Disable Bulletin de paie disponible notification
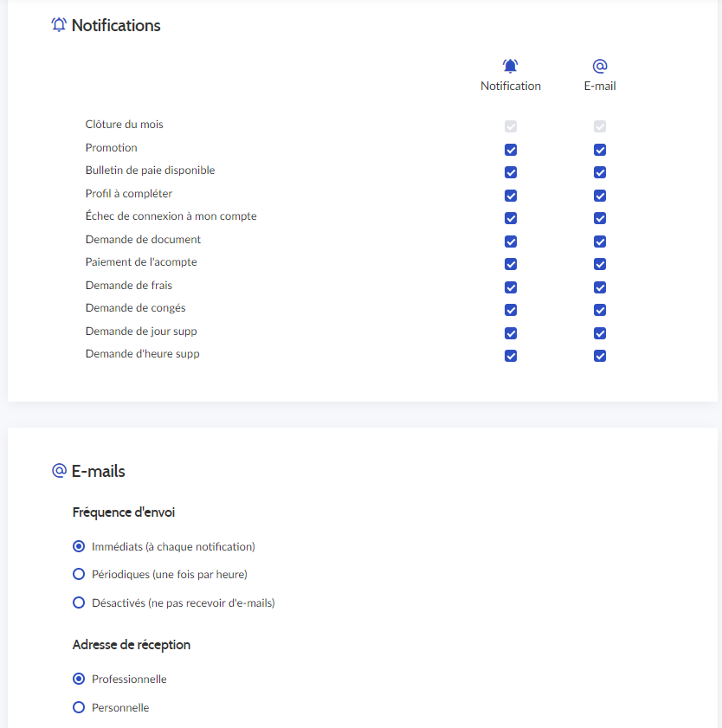 (x=510, y=172)
